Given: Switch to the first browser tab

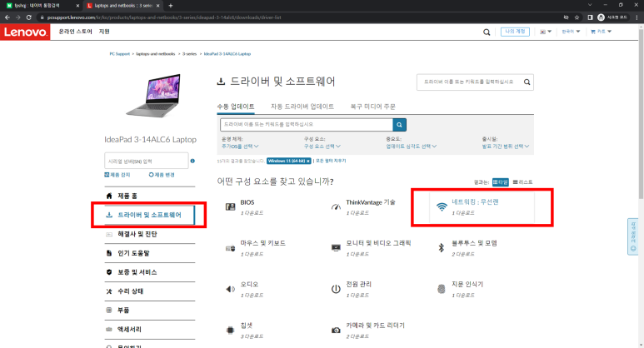Looking at the screenshot, I should tap(41, 6).
